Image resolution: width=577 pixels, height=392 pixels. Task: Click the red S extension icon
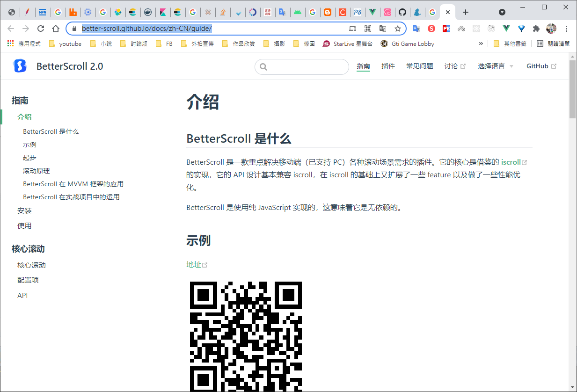431,29
